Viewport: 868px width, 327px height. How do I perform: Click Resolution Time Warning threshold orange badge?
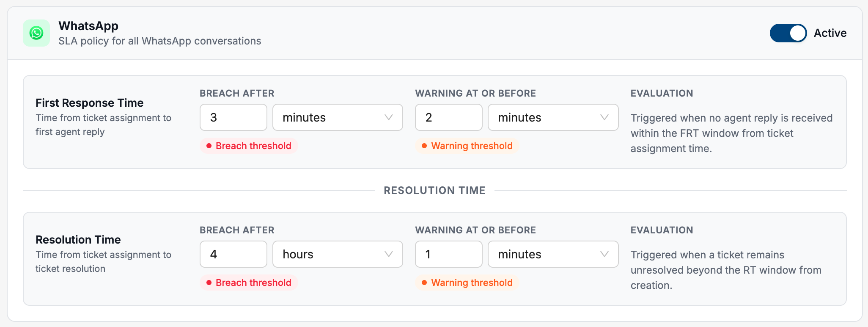467,283
